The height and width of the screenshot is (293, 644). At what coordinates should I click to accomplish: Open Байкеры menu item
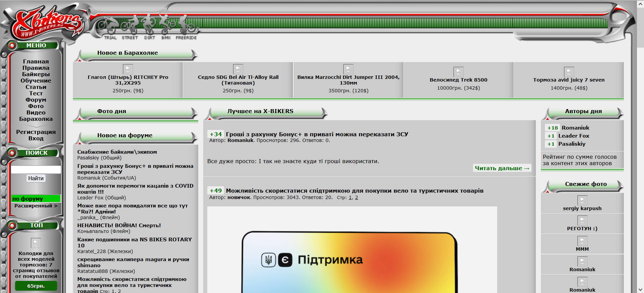36,74
